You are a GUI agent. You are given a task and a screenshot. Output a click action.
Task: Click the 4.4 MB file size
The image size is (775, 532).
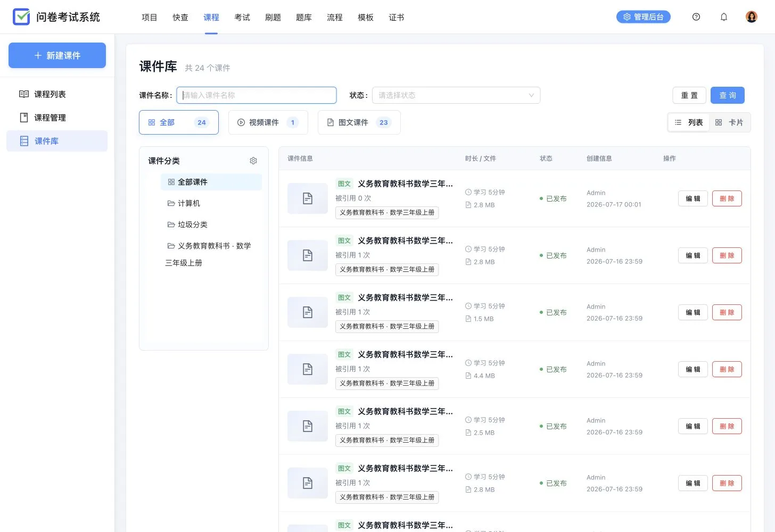[x=484, y=376]
